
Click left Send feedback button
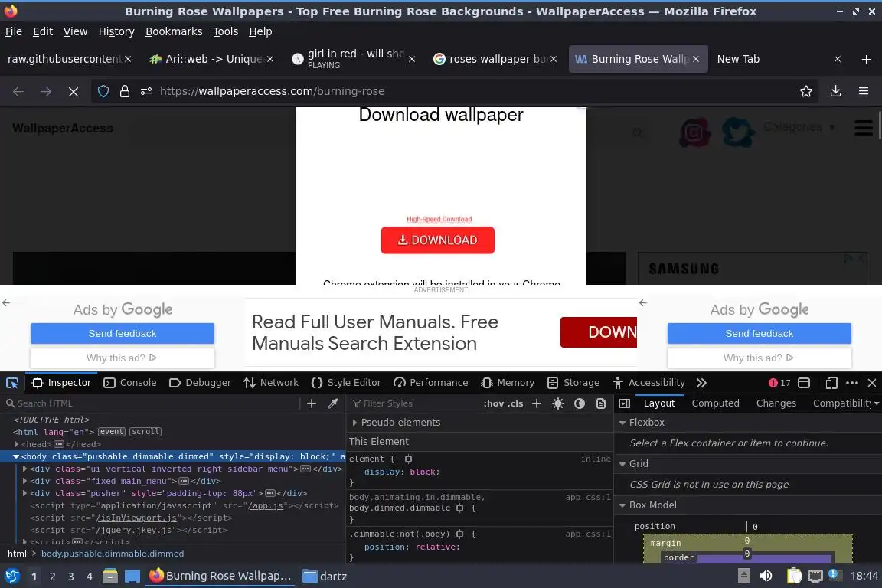coord(122,334)
